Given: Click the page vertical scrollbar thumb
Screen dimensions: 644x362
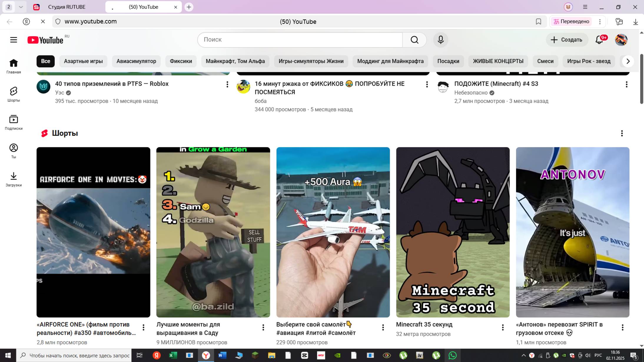Looking at the screenshot, I should pos(641,79).
